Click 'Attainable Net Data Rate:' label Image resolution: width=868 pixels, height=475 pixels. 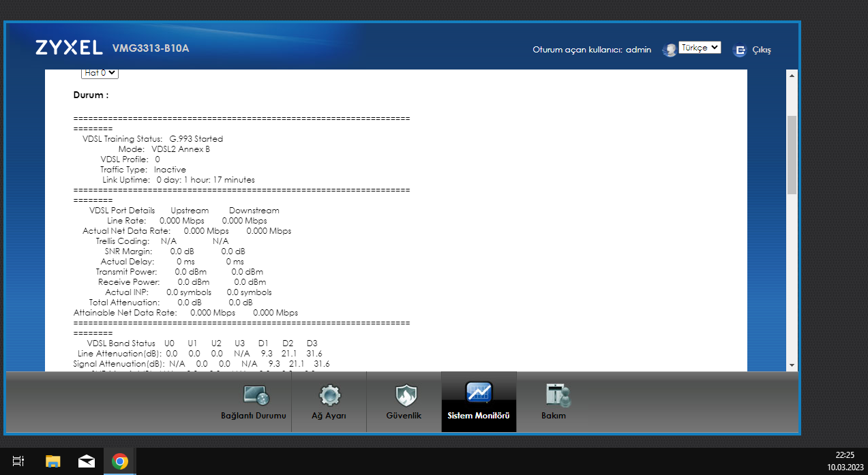point(125,313)
